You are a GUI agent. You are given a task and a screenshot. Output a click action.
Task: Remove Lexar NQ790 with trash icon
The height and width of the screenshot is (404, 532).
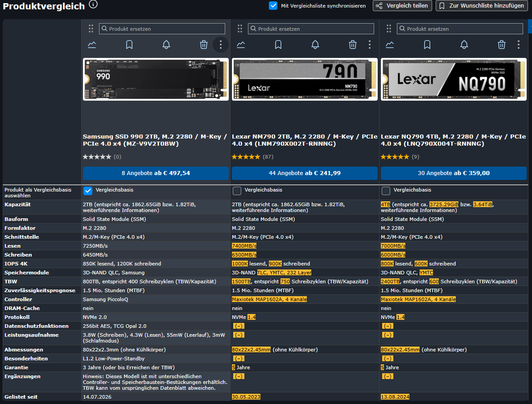(502, 45)
